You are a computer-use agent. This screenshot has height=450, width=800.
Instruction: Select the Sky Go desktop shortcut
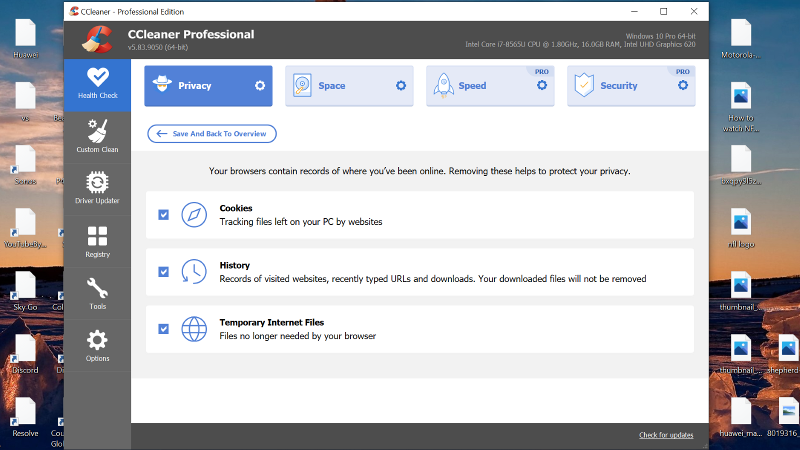(x=26, y=292)
